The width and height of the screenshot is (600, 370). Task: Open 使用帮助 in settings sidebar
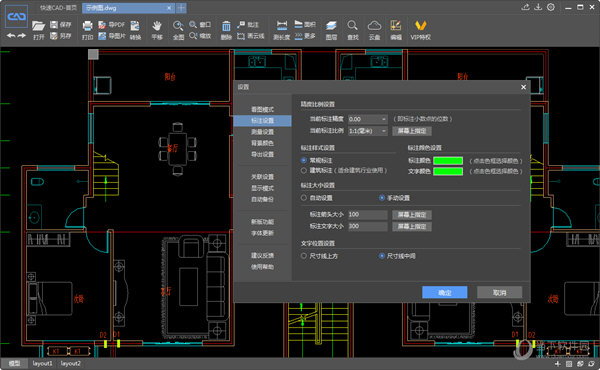[x=262, y=267]
